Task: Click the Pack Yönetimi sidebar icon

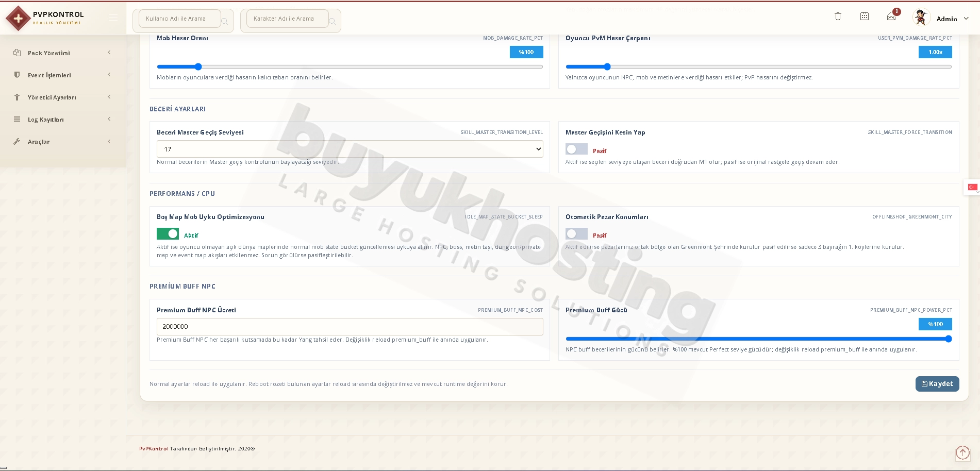Action: tap(17, 53)
